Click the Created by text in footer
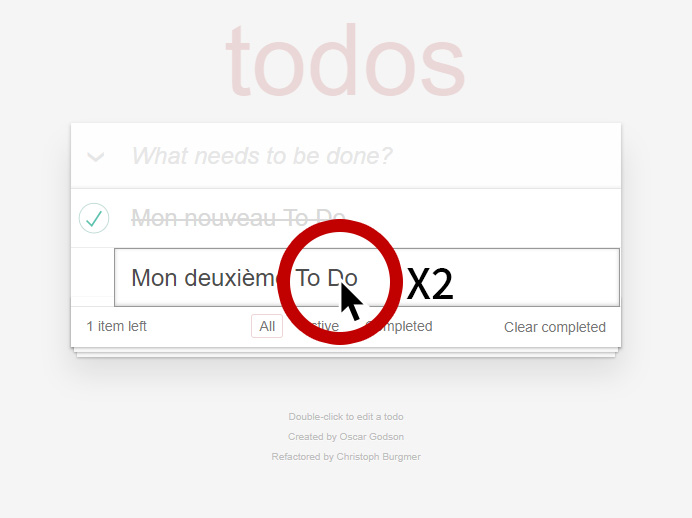Screen dimensions: 692x518 point(312,437)
